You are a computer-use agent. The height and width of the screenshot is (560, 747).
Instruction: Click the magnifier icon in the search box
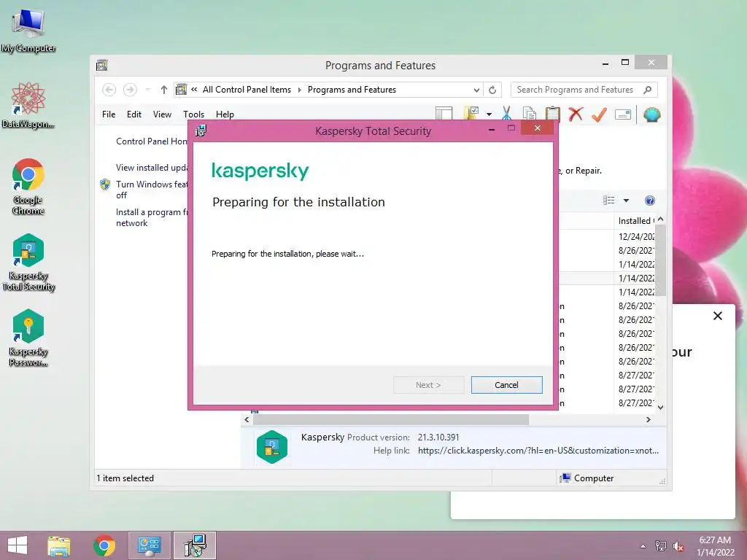(x=648, y=90)
